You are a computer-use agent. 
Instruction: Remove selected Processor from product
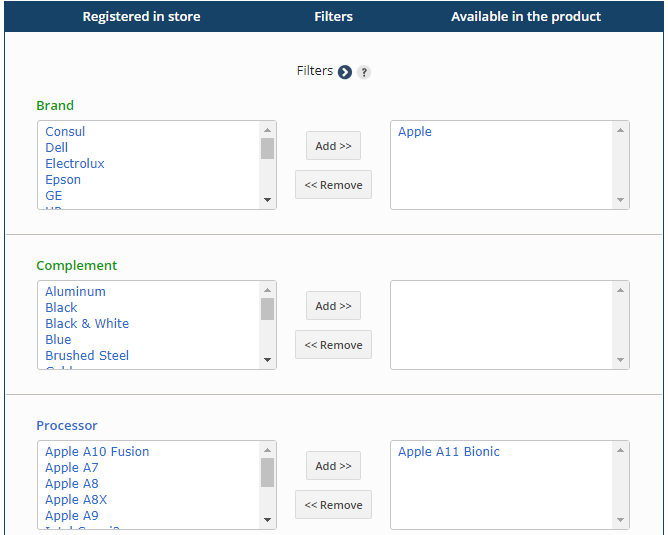[x=333, y=505]
